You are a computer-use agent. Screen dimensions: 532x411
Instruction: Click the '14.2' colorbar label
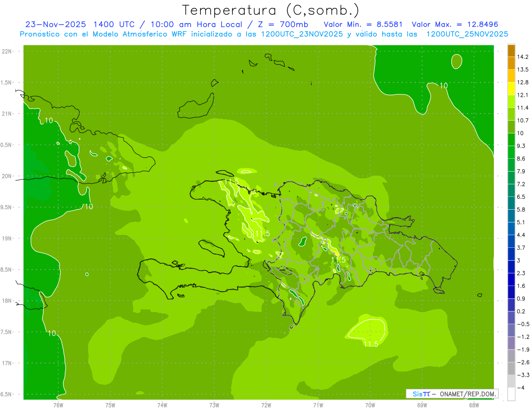(523, 57)
